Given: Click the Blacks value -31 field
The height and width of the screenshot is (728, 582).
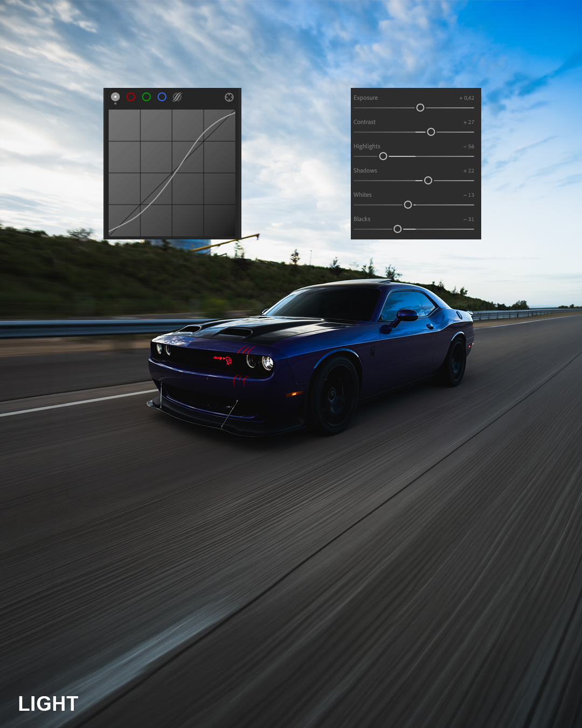Looking at the screenshot, I should pos(469,219).
